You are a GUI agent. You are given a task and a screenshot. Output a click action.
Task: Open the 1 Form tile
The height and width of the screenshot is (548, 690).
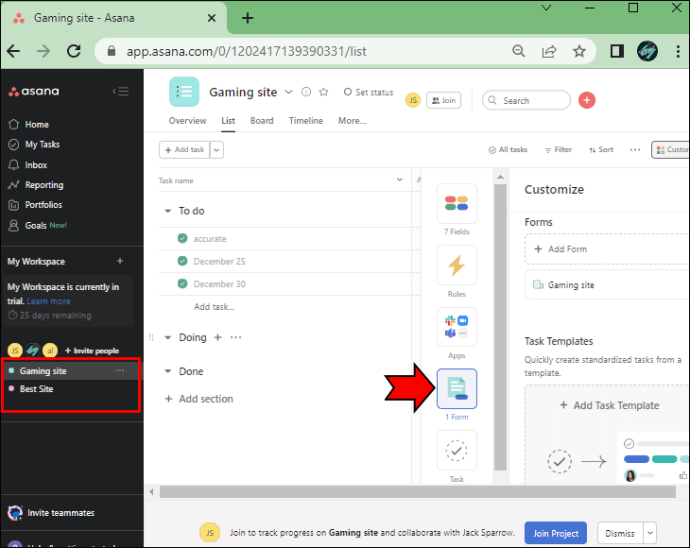click(457, 389)
